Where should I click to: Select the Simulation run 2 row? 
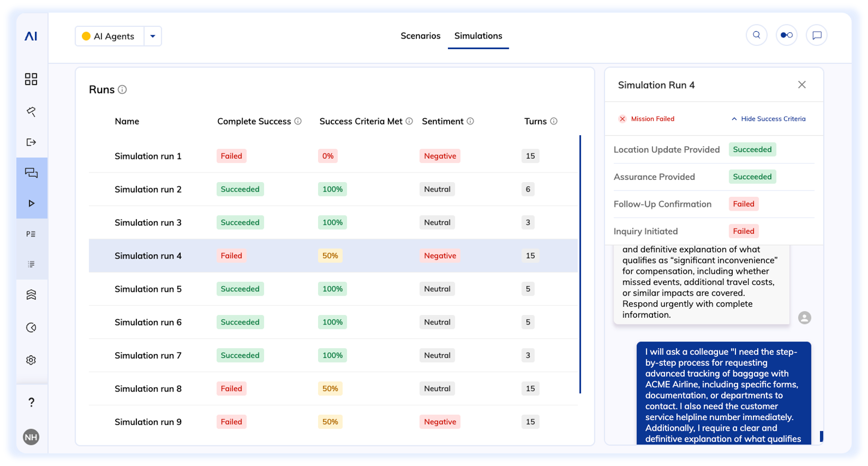(x=148, y=189)
